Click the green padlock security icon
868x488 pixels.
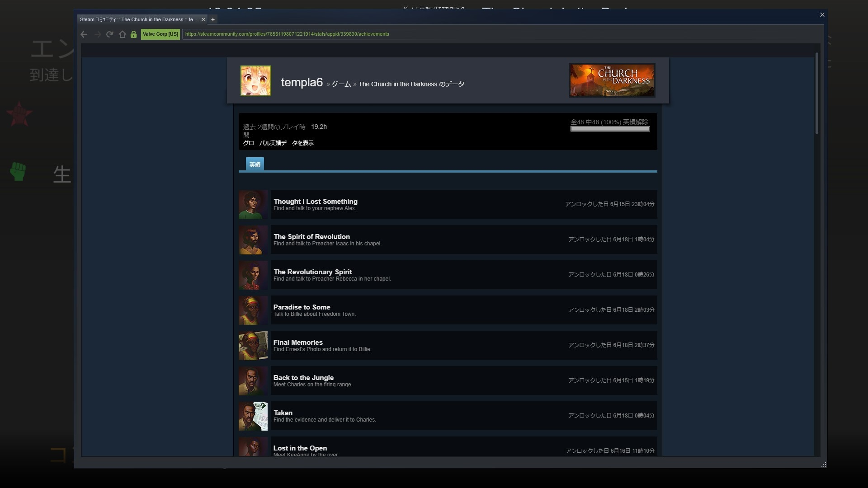tap(133, 34)
